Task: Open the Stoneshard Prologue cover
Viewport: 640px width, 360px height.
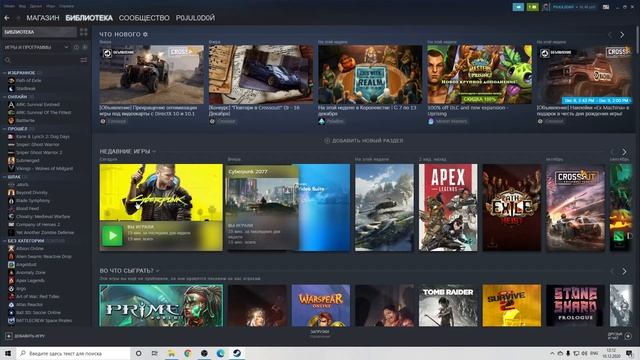Action: tap(576, 305)
